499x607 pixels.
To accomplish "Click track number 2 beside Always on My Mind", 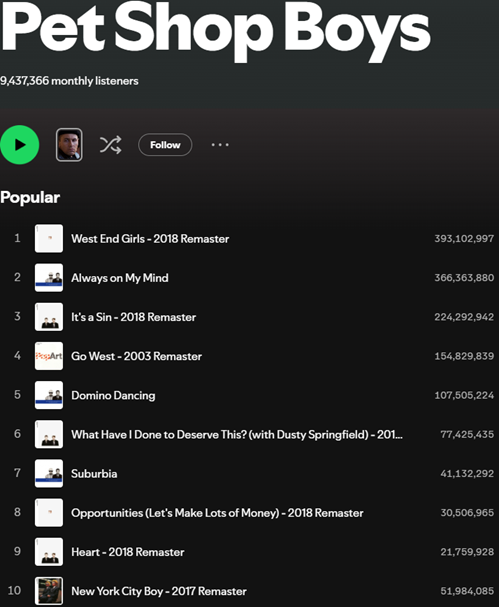I will (x=17, y=277).
